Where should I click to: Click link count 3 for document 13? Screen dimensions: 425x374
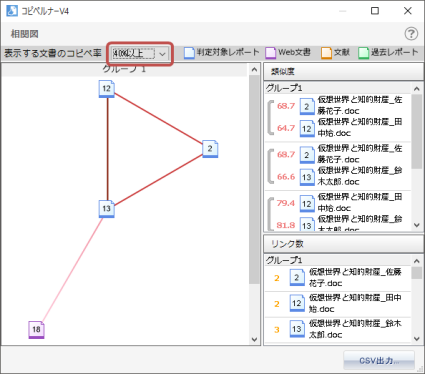277,330
